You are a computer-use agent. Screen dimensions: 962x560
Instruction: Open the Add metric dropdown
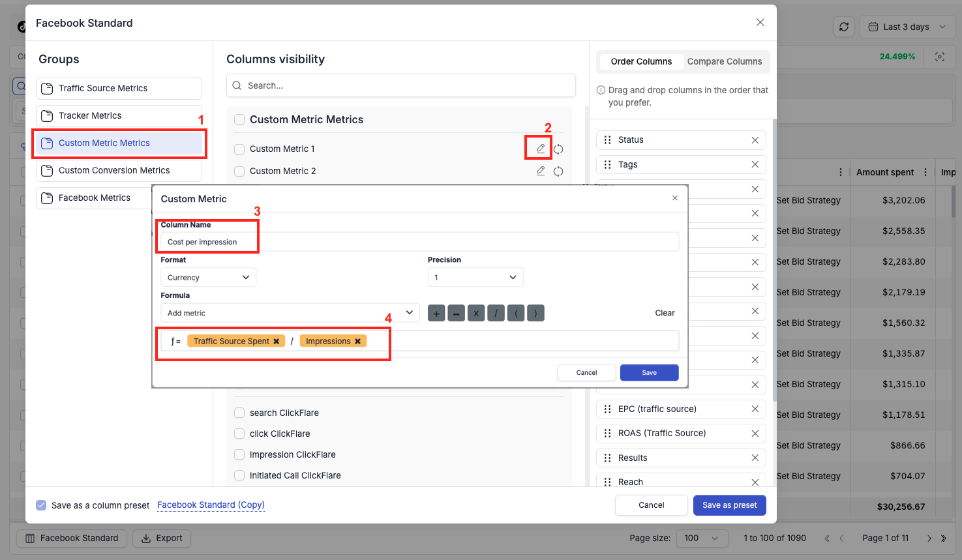290,313
